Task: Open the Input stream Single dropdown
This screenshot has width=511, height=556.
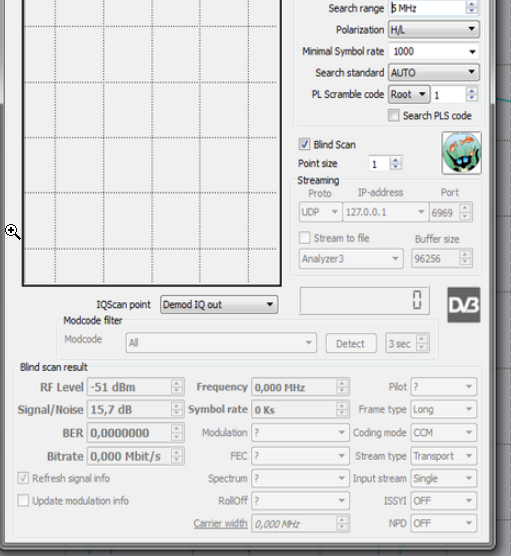Action: click(444, 478)
